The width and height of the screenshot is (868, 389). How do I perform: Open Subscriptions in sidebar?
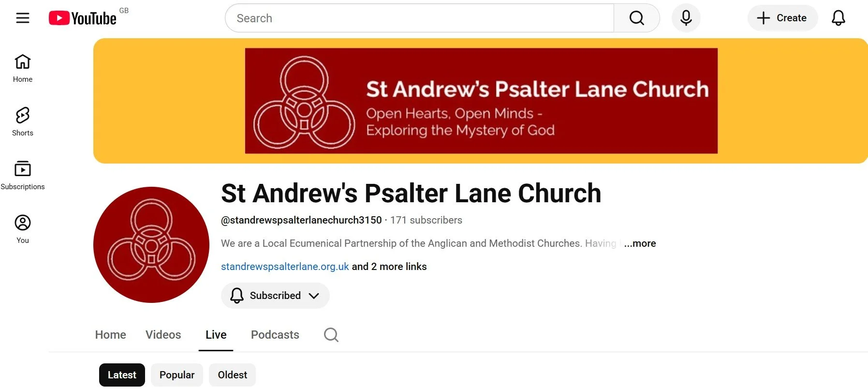pyautogui.click(x=23, y=176)
